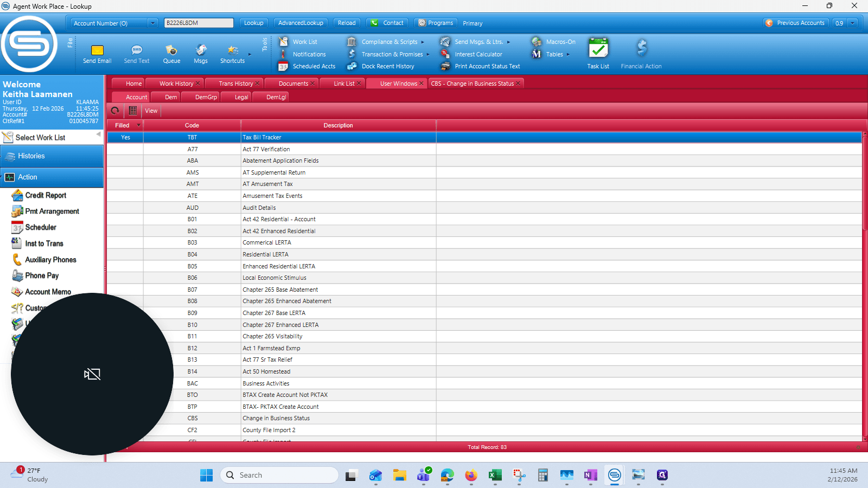The image size is (868, 488).
Task: Click the Shortcuts star icon
Action: [233, 50]
